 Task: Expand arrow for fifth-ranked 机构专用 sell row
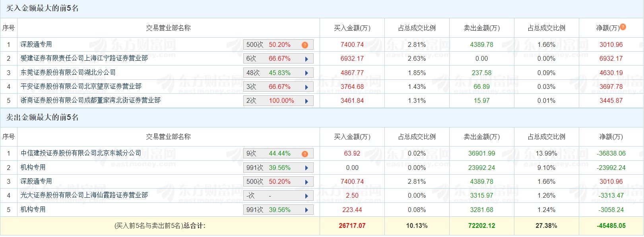point(306,210)
